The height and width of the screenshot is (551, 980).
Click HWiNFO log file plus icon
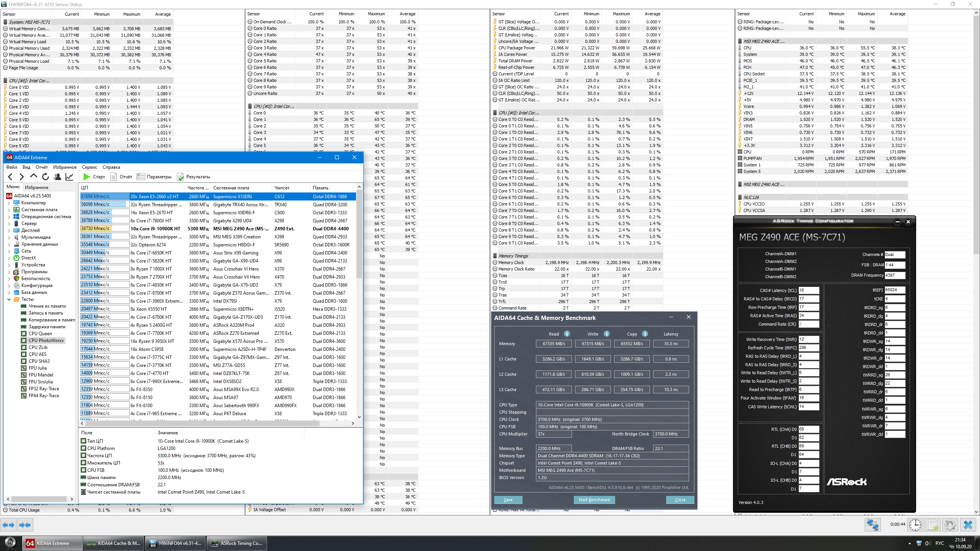(933, 525)
